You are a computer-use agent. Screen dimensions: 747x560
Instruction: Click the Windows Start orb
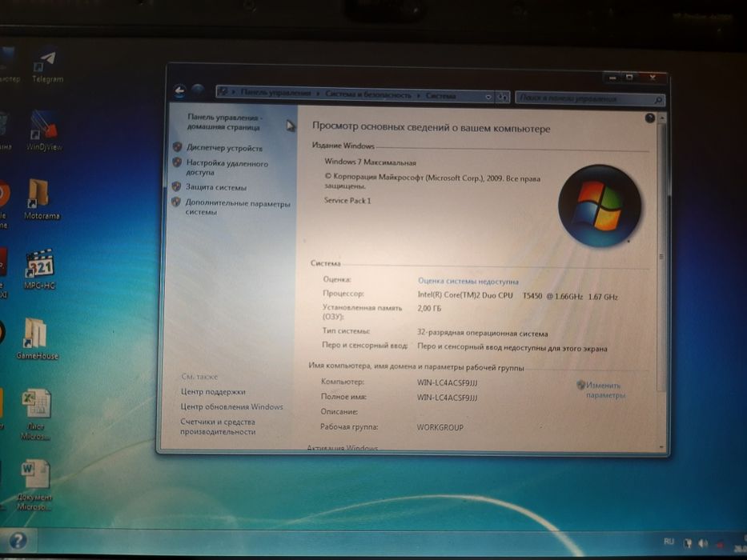(18, 540)
